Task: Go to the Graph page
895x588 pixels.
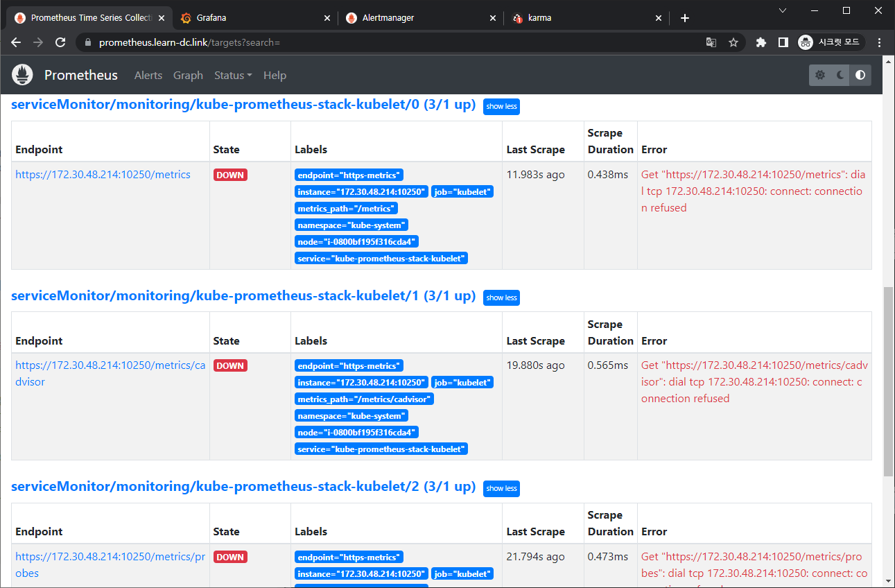Action: coord(188,75)
